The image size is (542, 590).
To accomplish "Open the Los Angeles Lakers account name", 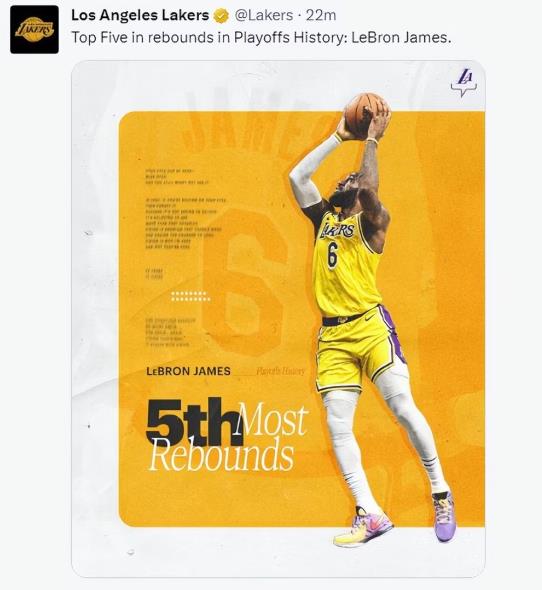I will tap(140, 15).
